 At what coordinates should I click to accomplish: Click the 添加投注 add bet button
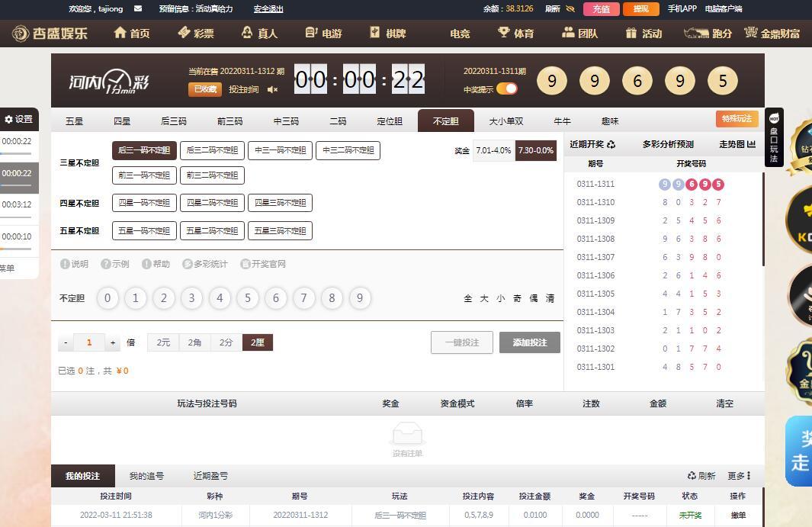[529, 342]
